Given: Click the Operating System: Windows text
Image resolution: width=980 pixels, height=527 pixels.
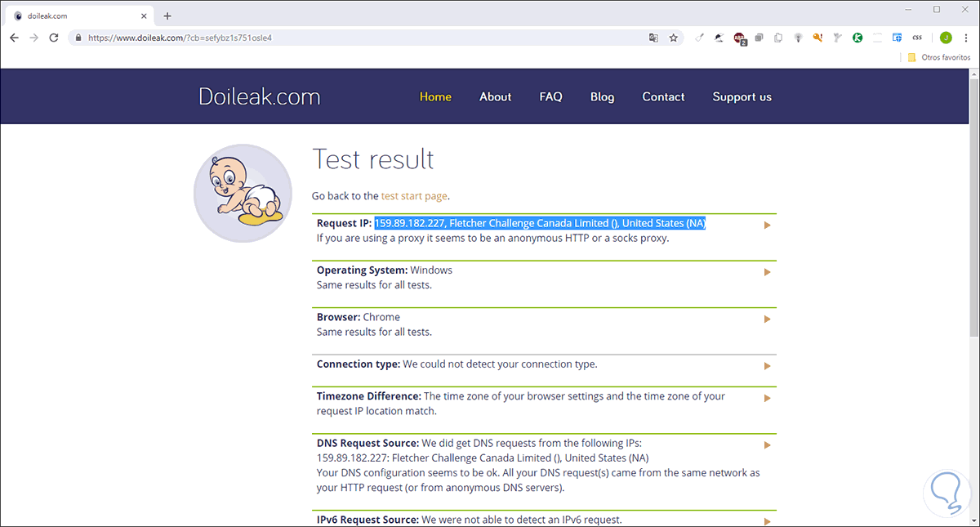Looking at the screenshot, I should click(385, 270).
